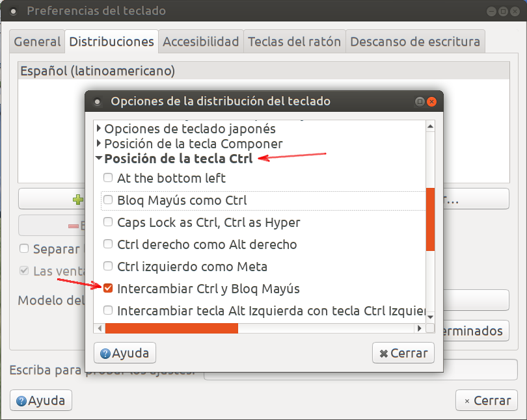Enable 'Caps Lock as Ctrl, Ctrl as Hyper'
The image size is (527, 420).
point(107,222)
